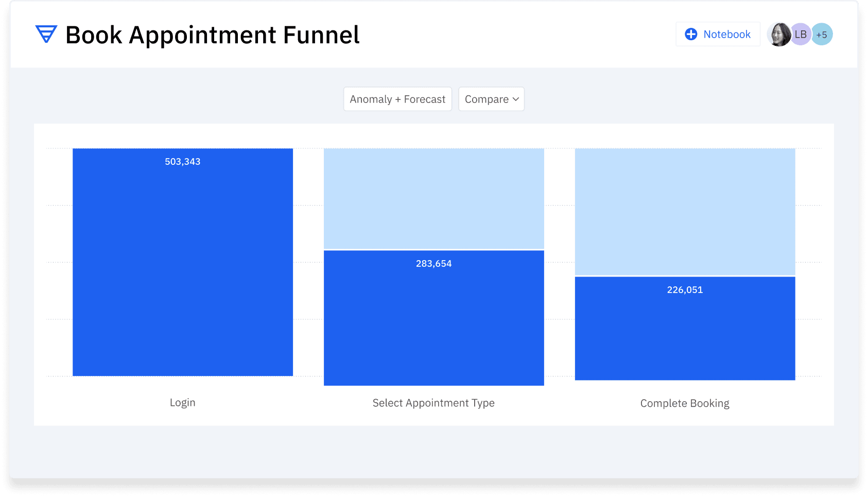Select the dark blue Login bar
The width and height of the screenshot is (868, 497).
183,268
